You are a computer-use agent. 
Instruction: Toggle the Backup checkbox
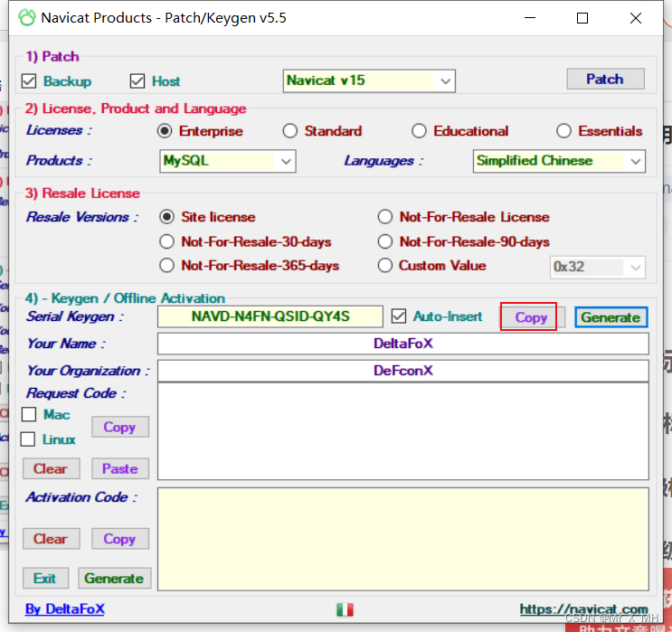pos(29,81)
